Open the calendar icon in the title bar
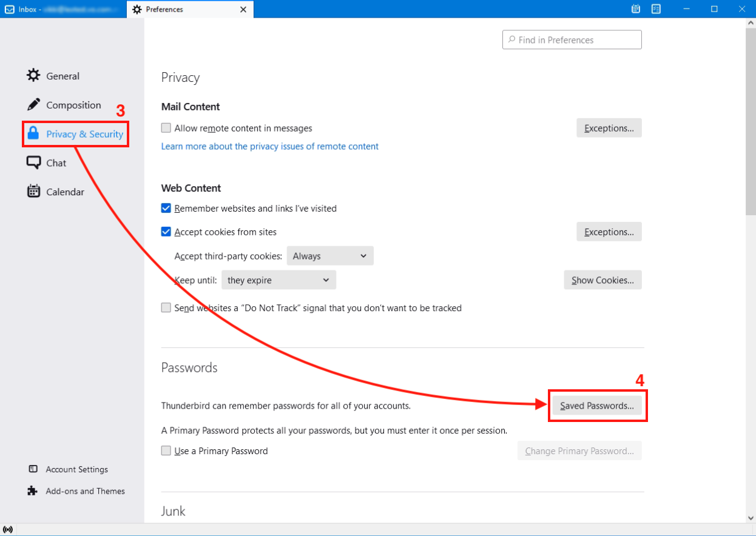 (x=636, y=9)
